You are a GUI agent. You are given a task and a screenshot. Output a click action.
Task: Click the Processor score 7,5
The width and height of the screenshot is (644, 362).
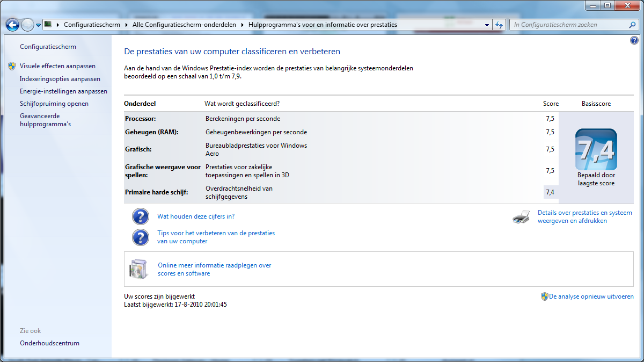click(x=550, y=119)
